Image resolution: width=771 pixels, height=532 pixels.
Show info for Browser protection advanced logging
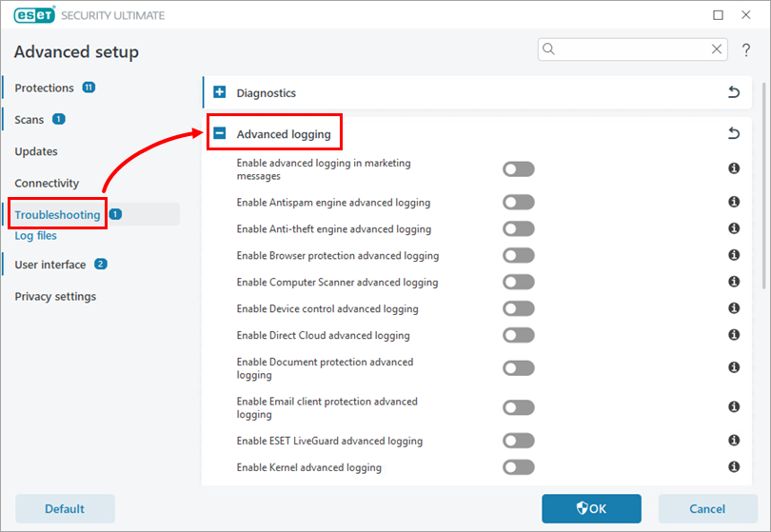(x=734, y=255)
